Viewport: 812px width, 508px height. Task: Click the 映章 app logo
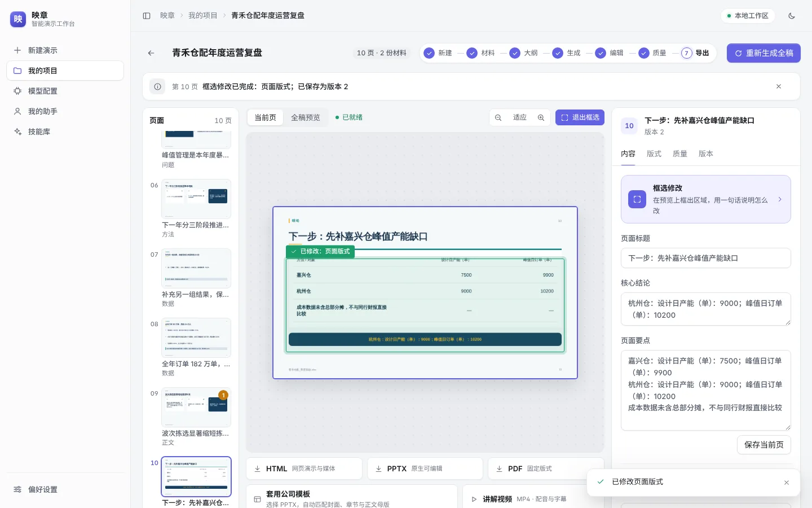click(x=18, y=19)
